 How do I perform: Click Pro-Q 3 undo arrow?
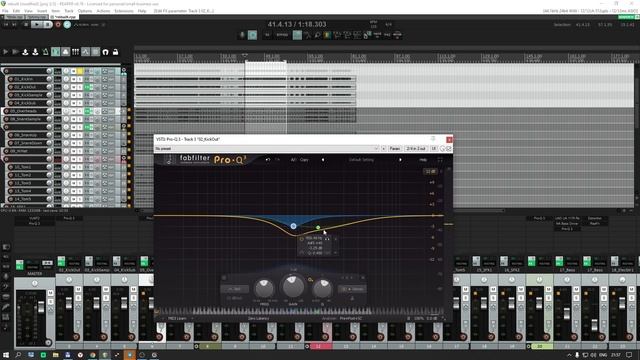coord(268,160)
